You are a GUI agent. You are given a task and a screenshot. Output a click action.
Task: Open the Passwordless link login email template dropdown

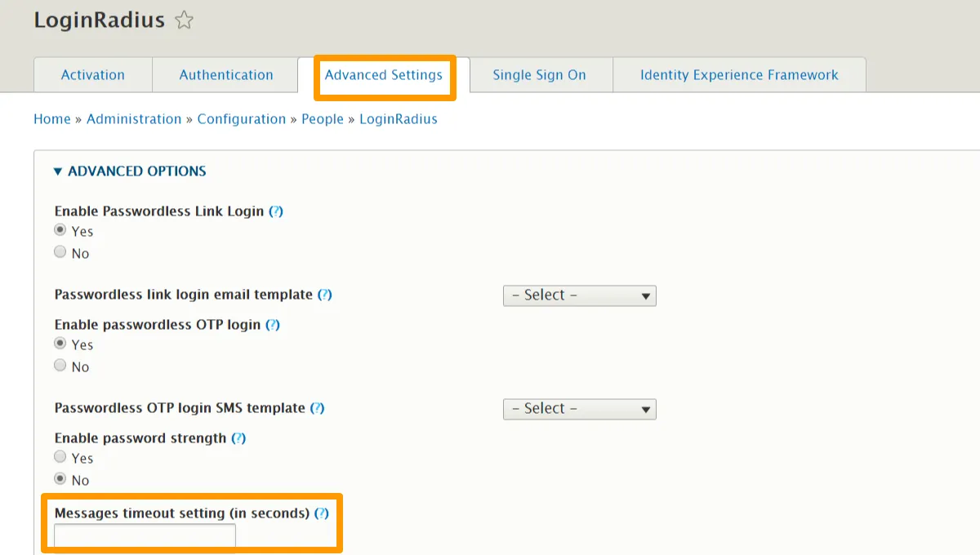[579, 295]
